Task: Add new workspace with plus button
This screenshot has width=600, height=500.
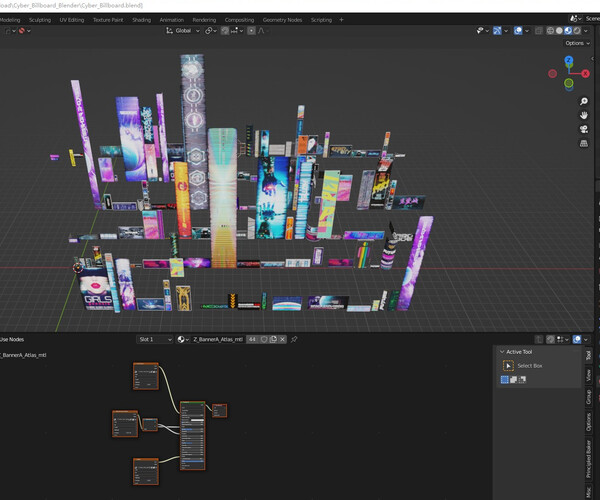Action: [341, 20]
